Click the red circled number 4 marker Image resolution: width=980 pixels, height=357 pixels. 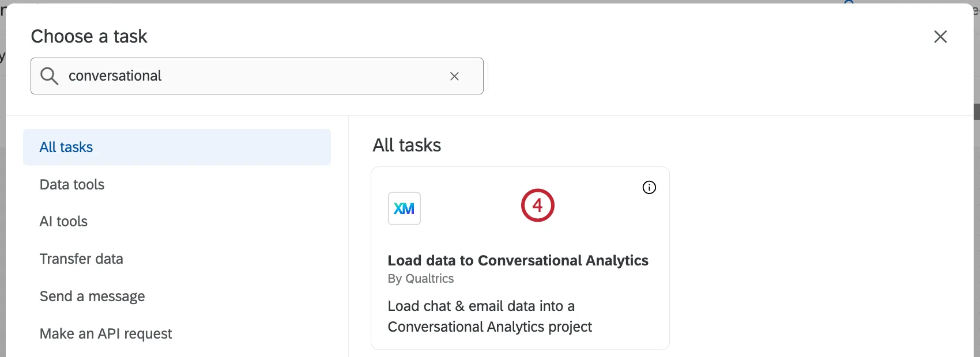[x=537, y=206]
